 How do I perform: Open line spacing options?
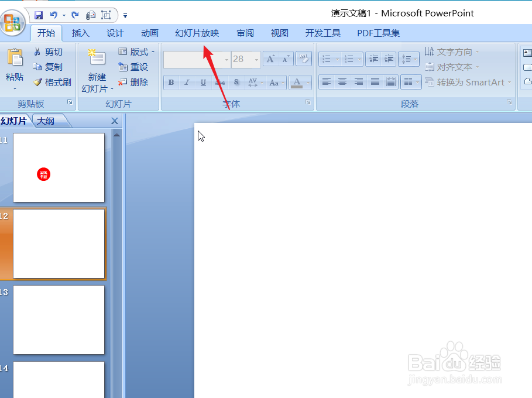pyautogui.click(x=409, y=59)
